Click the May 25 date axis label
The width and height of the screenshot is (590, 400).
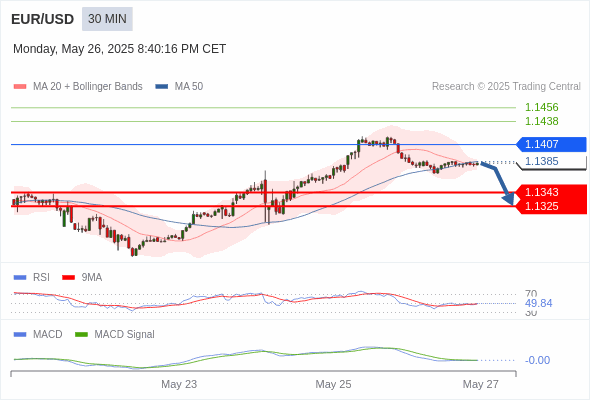333,384
